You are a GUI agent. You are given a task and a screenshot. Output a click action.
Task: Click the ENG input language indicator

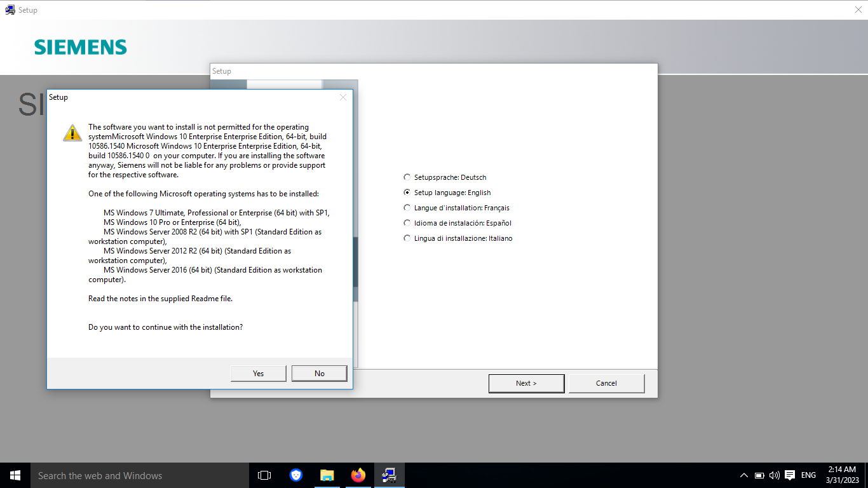click(x=808, y=475)
